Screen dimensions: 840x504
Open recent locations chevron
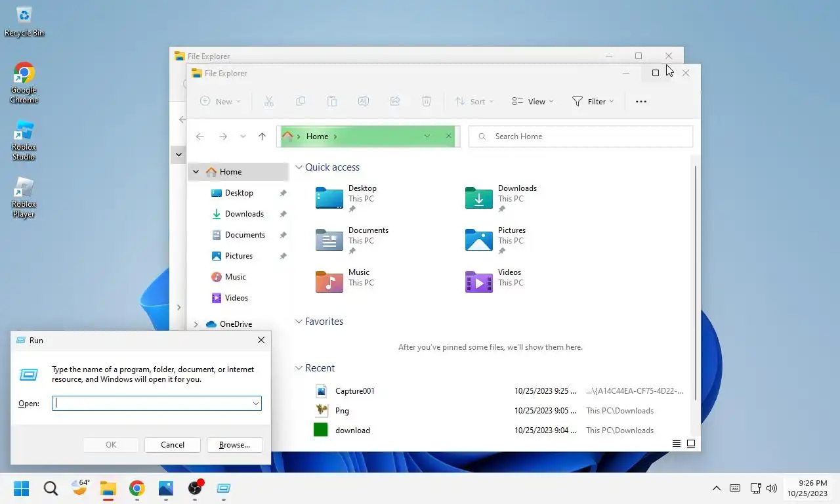243,136
